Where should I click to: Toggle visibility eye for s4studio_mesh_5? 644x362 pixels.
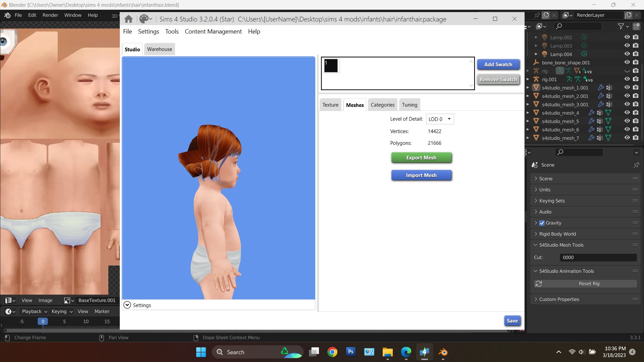pos(627,121)
